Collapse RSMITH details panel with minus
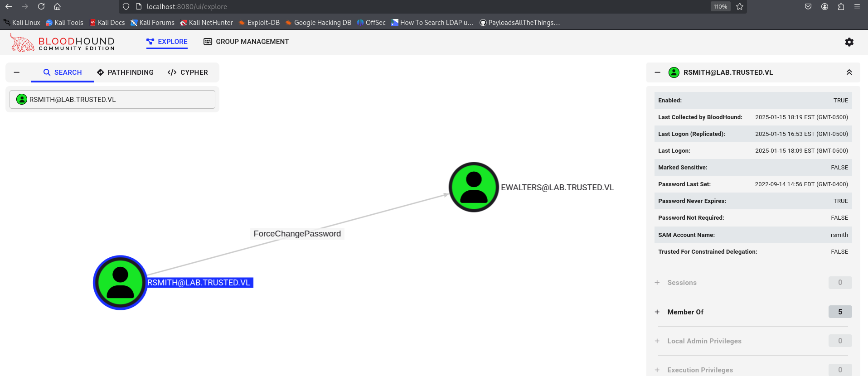This screenshot has width=868, height=376. click(x=658, y=72)
